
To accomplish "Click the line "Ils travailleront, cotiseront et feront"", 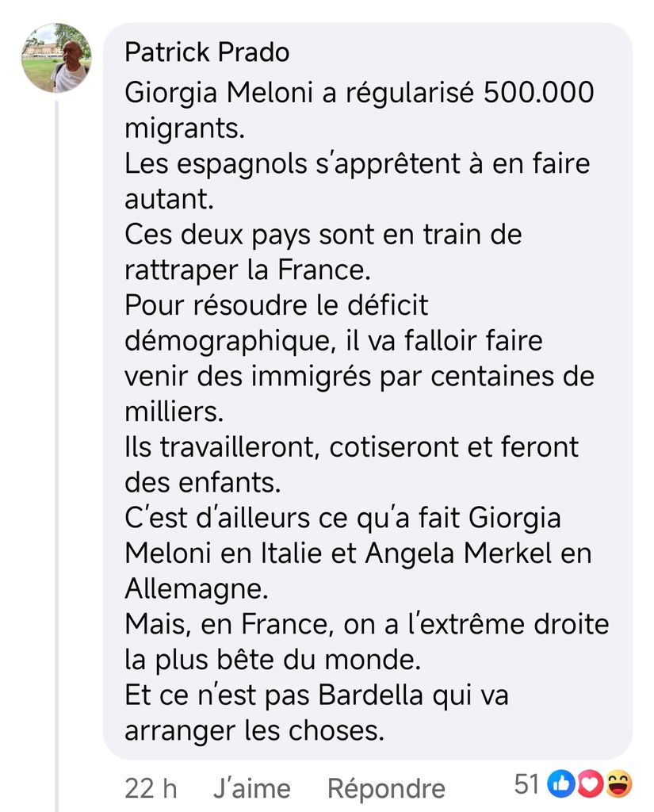I will coord(351,447).
